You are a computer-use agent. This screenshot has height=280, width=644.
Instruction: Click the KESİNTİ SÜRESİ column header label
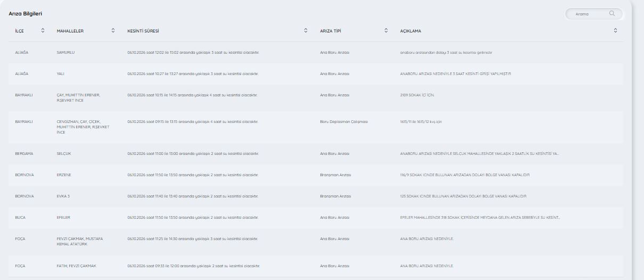(143, 31)
